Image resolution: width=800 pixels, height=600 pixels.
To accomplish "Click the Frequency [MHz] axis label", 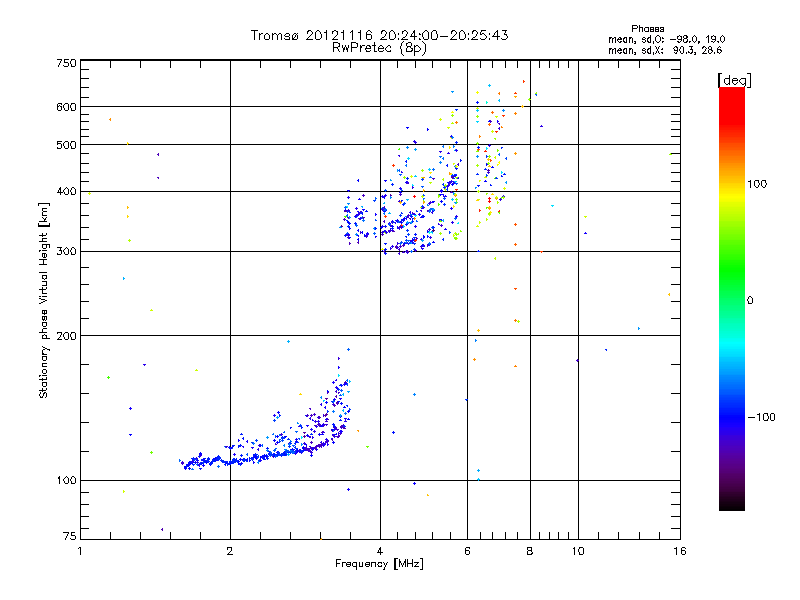I will tap(379, 566).
